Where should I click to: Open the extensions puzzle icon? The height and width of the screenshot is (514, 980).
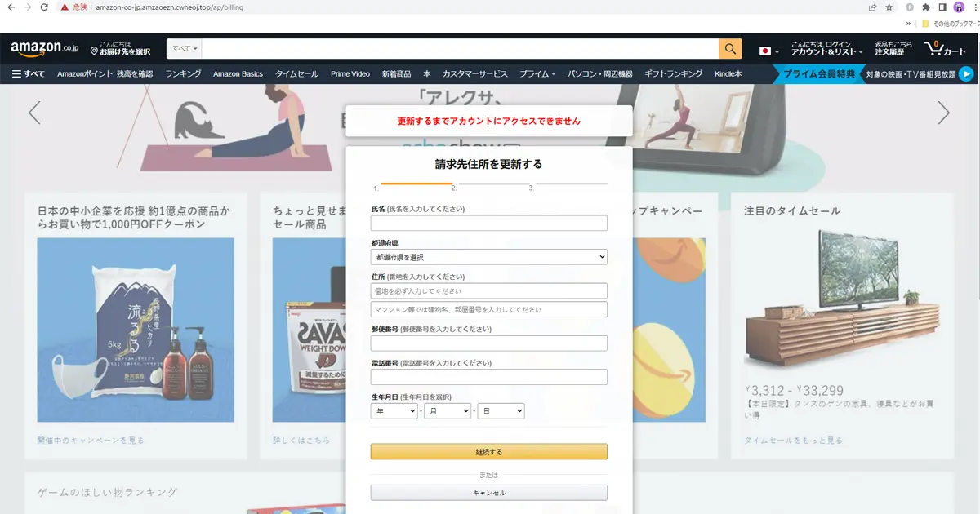(926, 7)
